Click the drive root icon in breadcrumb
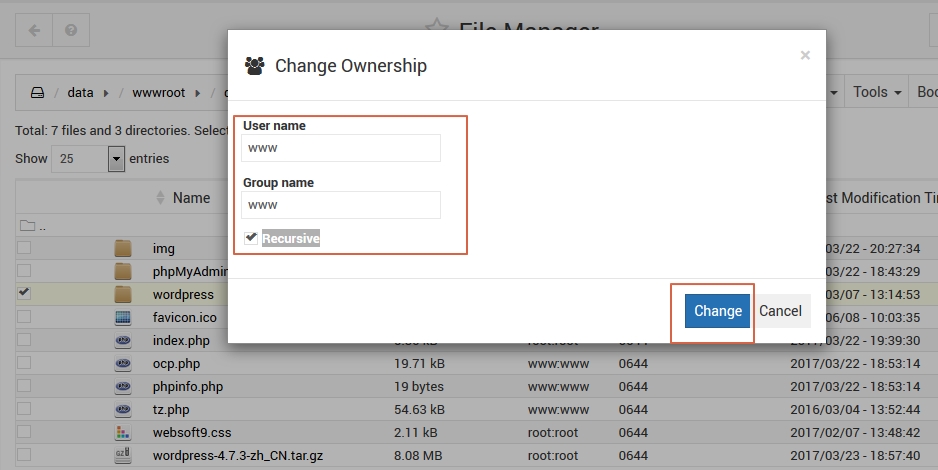 point(37,93)
